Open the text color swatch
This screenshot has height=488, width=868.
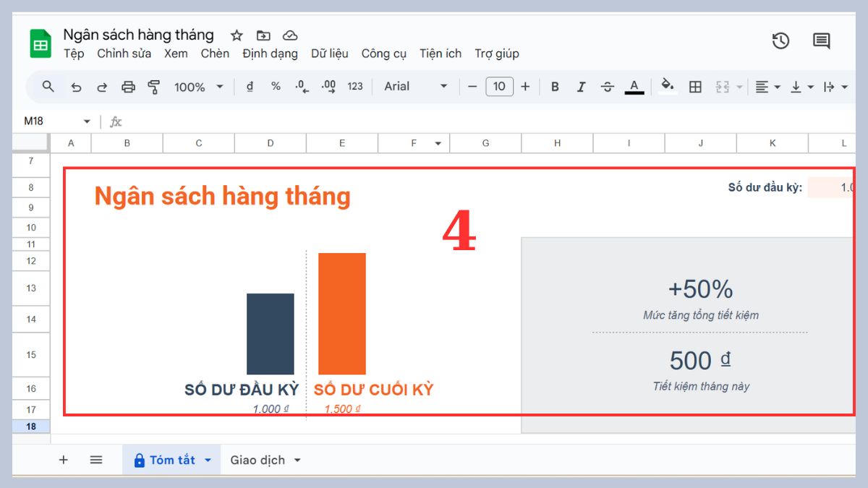coord(634,86)
